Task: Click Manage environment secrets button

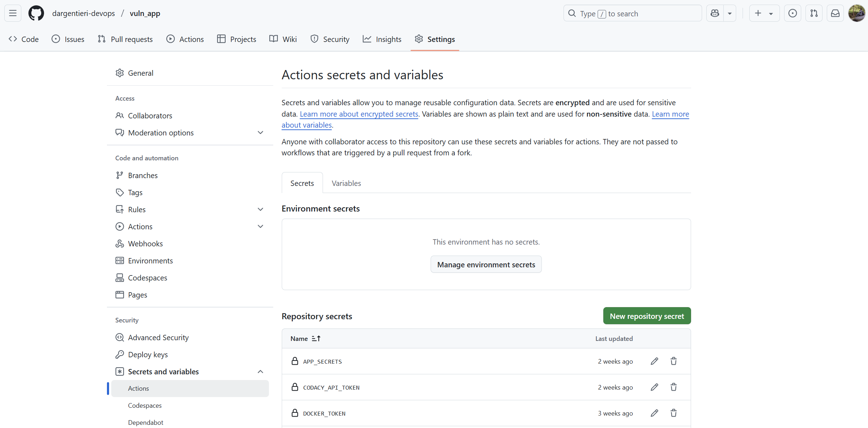Action: 486,264
